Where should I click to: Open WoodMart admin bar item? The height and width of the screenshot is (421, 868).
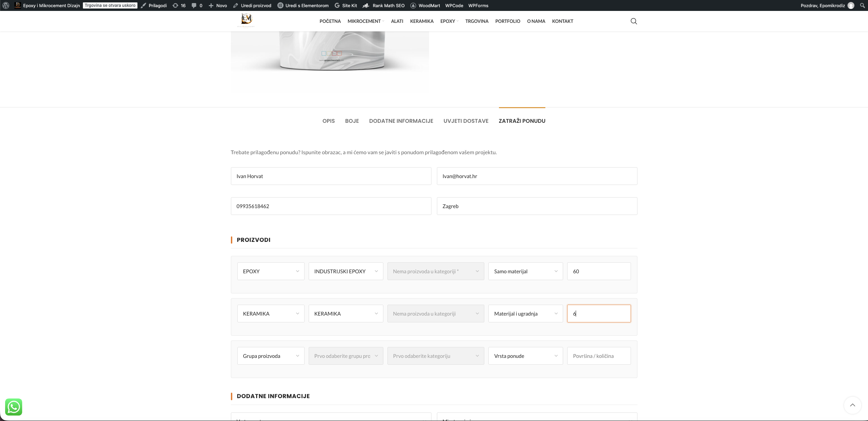[425, 5]
